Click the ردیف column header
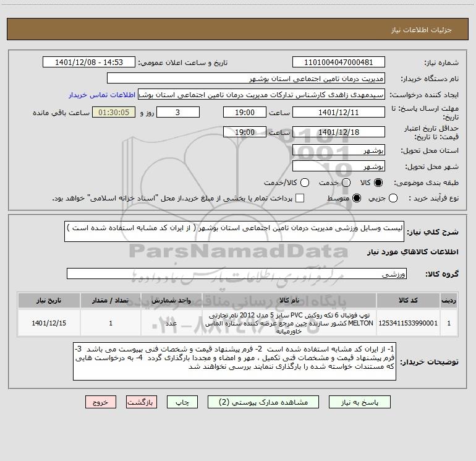The image size is (476, 461). [449, 300]
